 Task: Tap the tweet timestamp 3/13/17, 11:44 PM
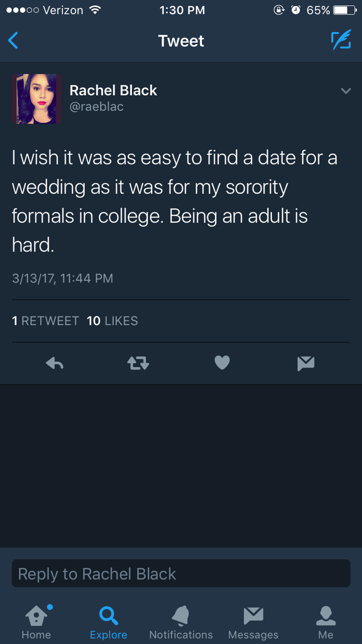[x=62, y=278]
